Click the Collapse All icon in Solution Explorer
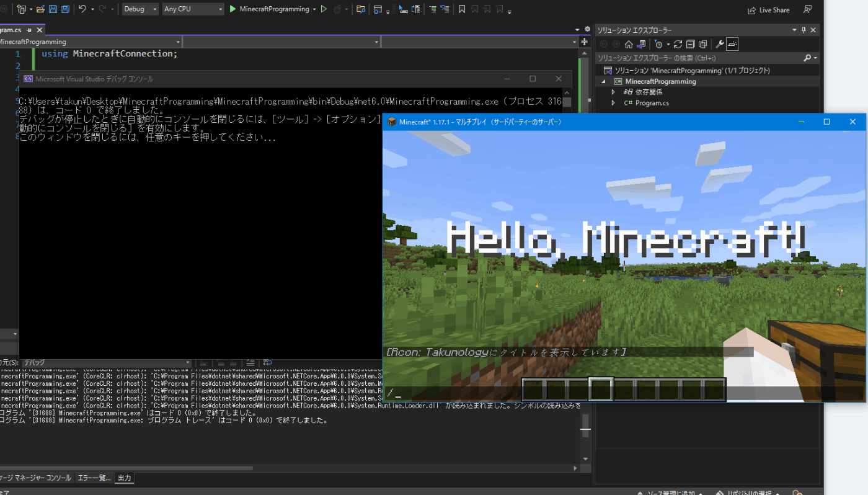 click(690, 44)
